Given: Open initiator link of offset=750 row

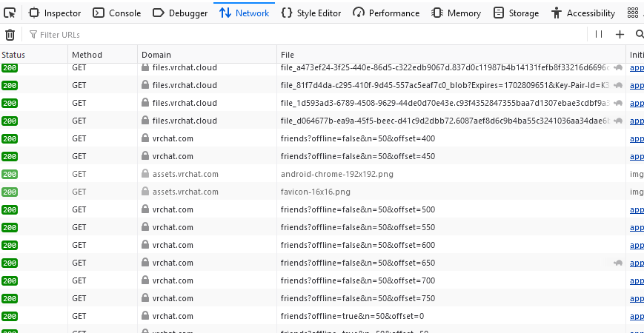Looking at the screenshot, I should coord(637,298).
